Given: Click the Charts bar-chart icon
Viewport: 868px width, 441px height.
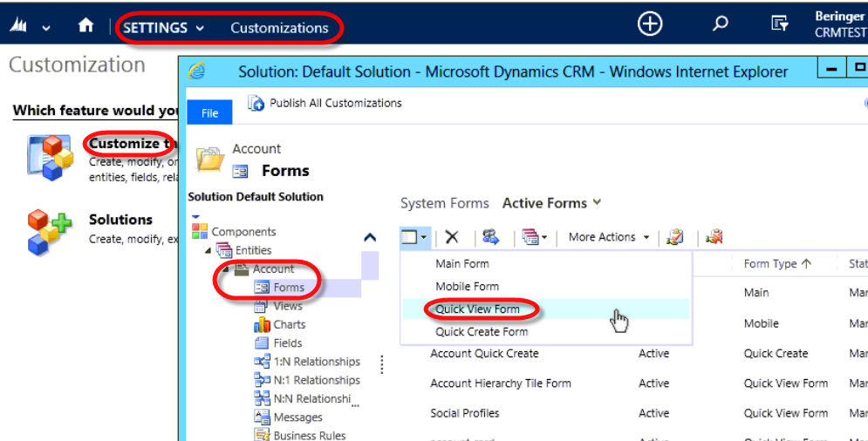Looking at the screenshot, I should point(262,325).
